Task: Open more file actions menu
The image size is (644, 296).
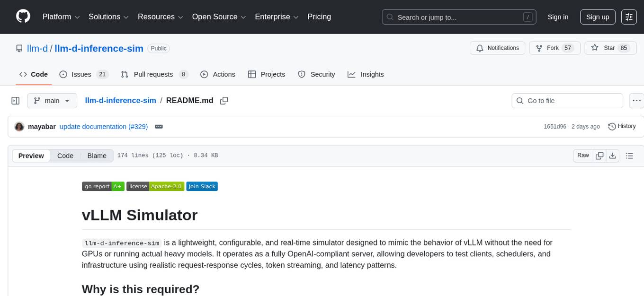Action: pyautogui.click(x=636, y=101)
